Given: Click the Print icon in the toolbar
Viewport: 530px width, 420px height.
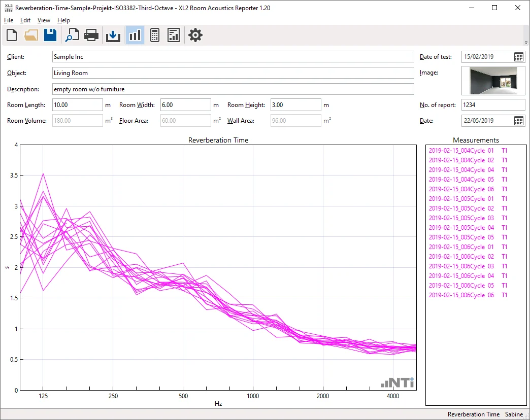Looking at the screenshot, I should (91, 35).
